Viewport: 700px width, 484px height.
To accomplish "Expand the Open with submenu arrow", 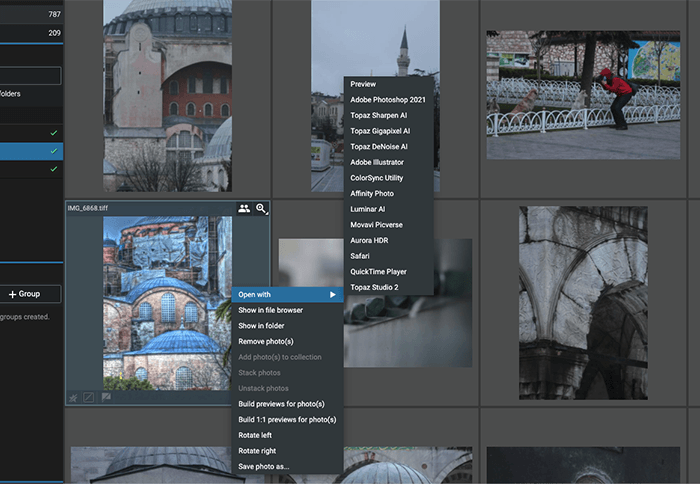I will (x=333, y=294).
